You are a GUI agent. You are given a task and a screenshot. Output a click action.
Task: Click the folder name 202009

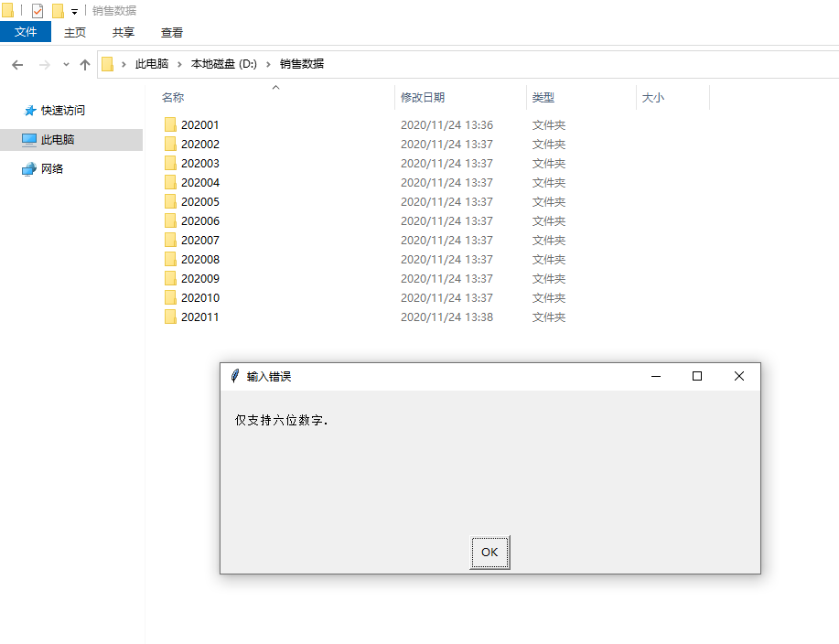click(x=200, y=279)
